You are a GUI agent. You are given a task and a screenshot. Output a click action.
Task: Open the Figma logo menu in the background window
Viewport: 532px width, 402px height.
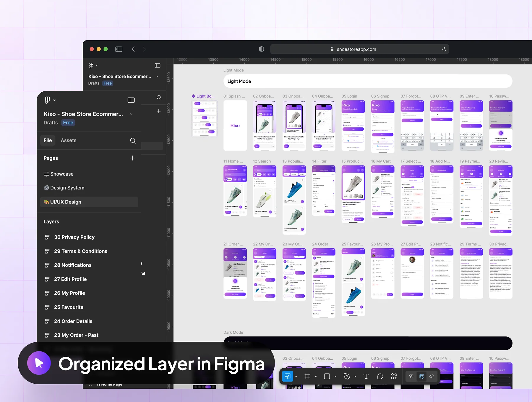coord(91,65)
